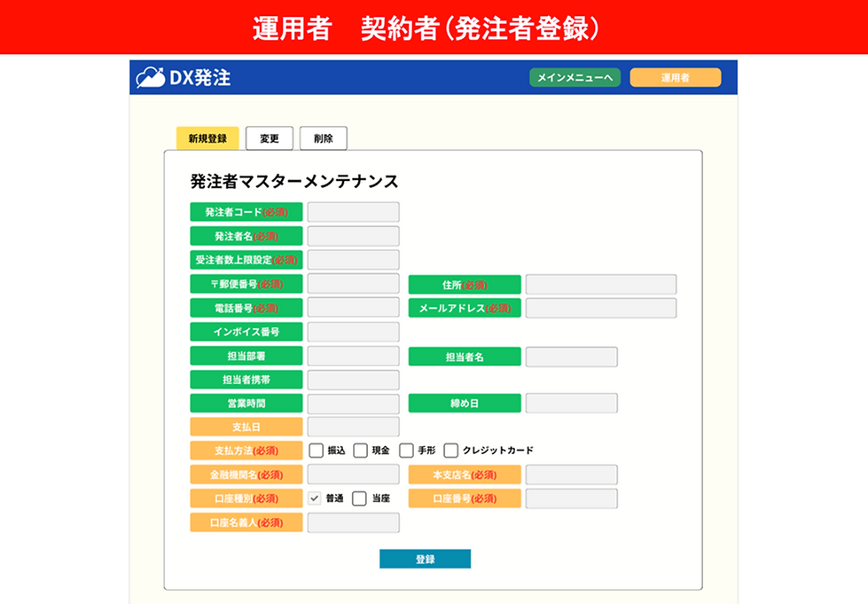Viewport: 868px width, 604px height.
Task: Focus the 本支店名 input field
Action: [571, 475]
